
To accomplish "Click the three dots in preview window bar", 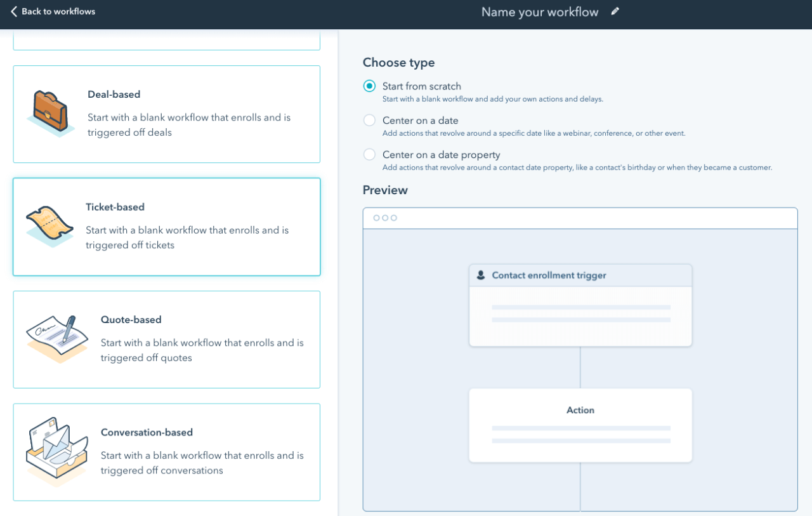I will 385,218.
